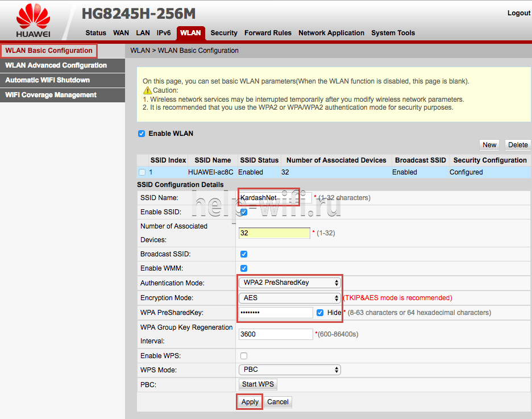Open the System Tools tab
The width and height of the screenshot is (532, 419).
(x=393, y=33)
